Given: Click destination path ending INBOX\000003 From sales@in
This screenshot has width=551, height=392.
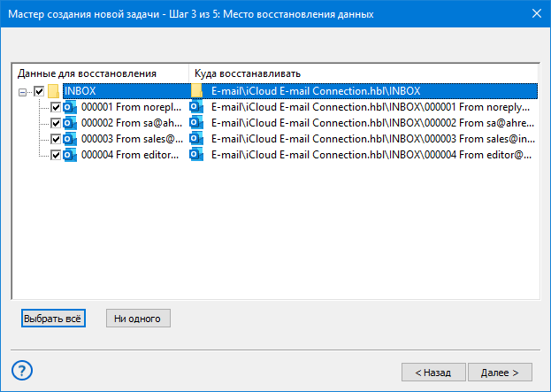Looking at the screenshot, I should (373, 139).
